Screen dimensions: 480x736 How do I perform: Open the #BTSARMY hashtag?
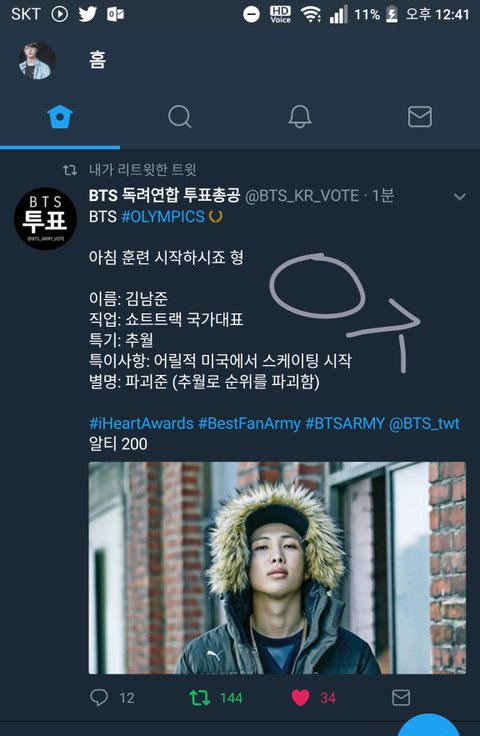pyautogui.click(x=345, y=423)
